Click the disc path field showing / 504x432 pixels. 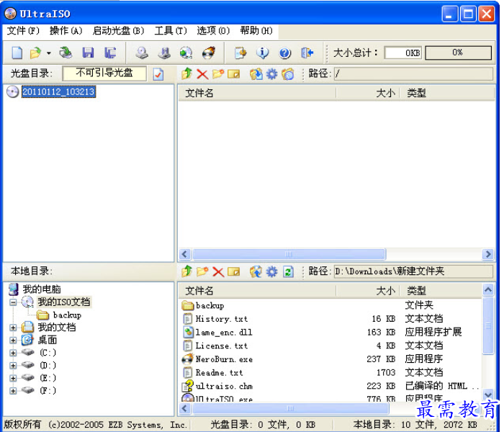click(x=413, y=73)
